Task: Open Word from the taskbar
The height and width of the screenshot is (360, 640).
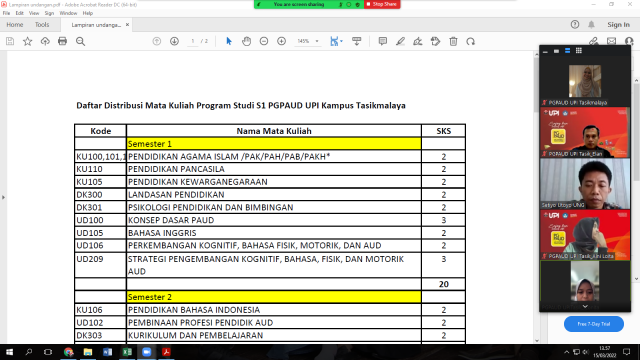Action: (107, 352)
